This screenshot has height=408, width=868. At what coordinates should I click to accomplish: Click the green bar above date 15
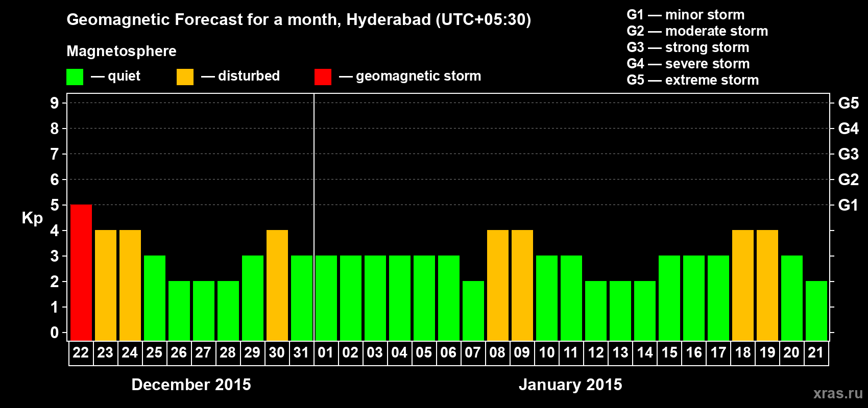[x=669, y=298]
